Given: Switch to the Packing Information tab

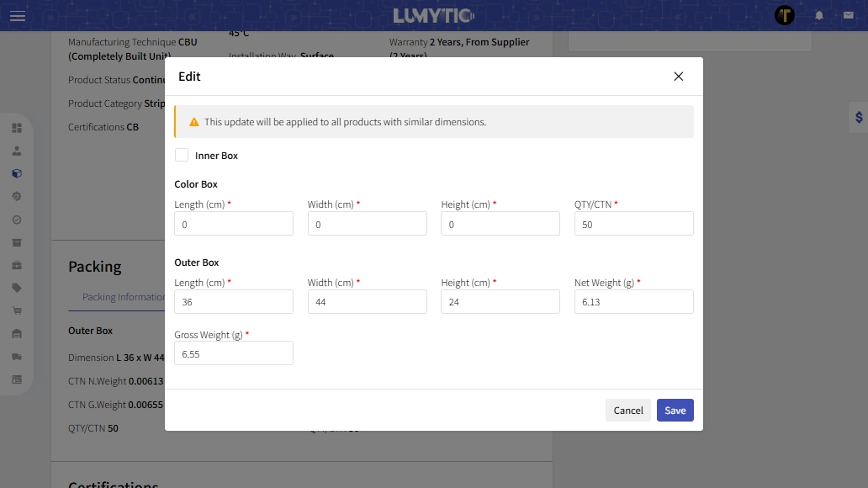Looking at the screenshot, I should click(123, 297).
